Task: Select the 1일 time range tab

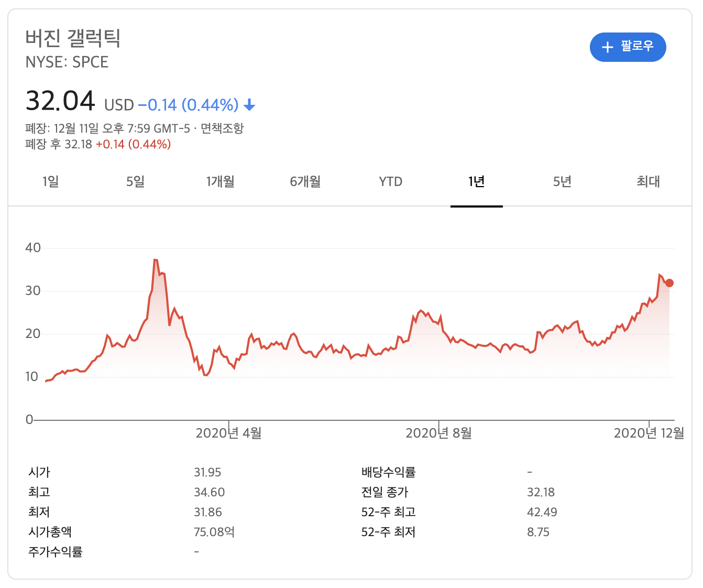Action: pyautogui.click(x=50, y=182)
